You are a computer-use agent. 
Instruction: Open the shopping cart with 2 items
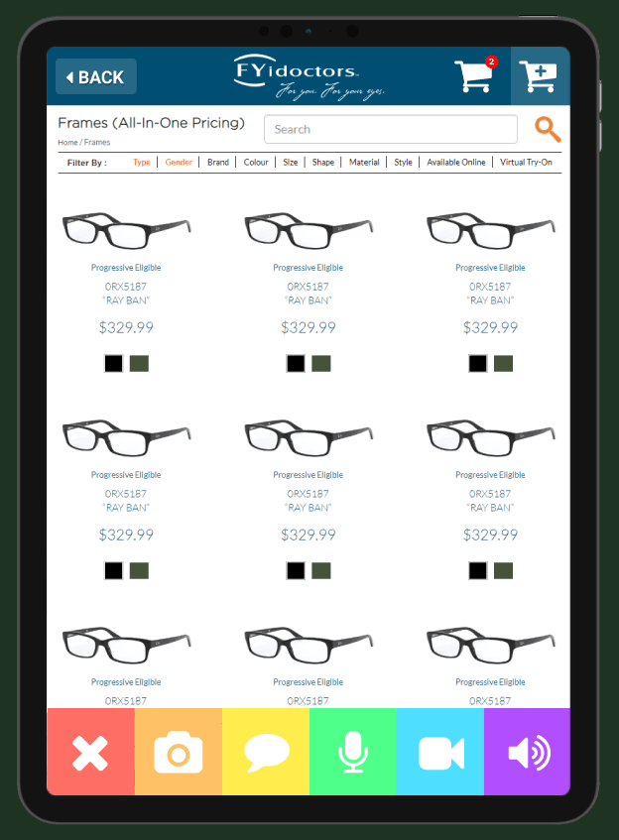[x=475, y=75]
